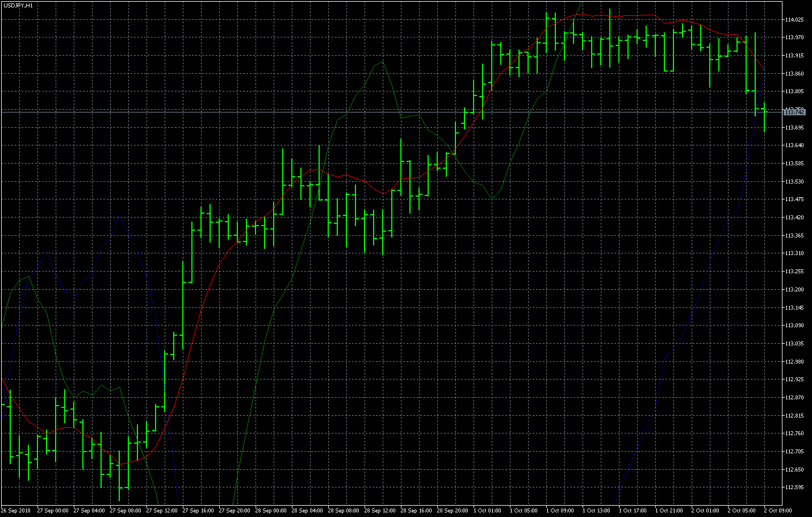The image size is (812, 517).
Task: Click the 27 Sep 08:00 time label
Action: tap(125, 511)
